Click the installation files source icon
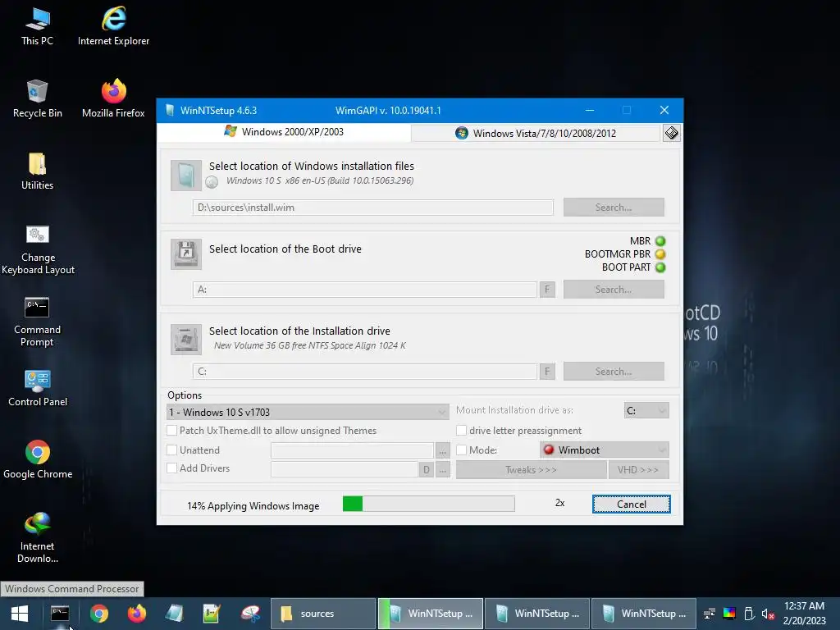Image resolution: width=840 pixels, height=630 pixels. coord(186,176)
